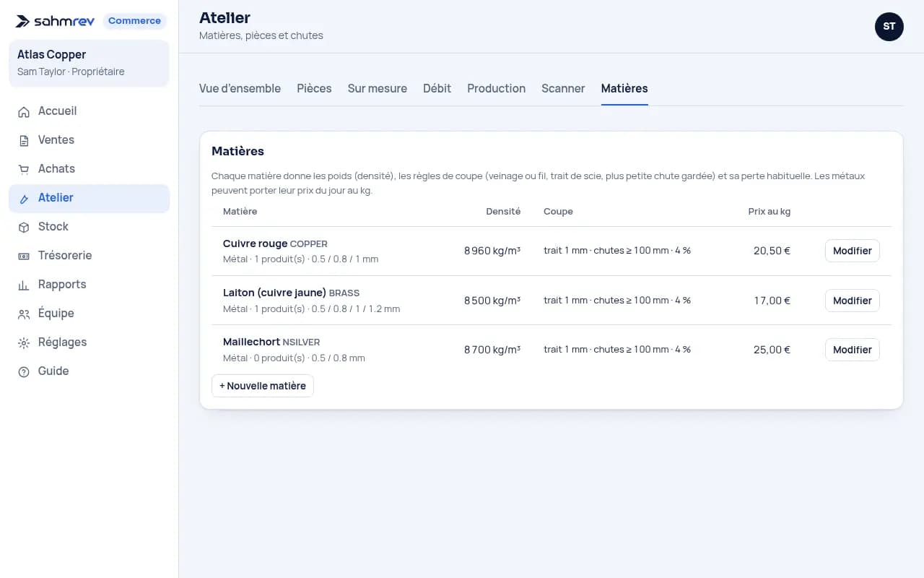Click the Commerce badge
The height and width of the screenshot is (578, 924).
(x=134, y=21)
